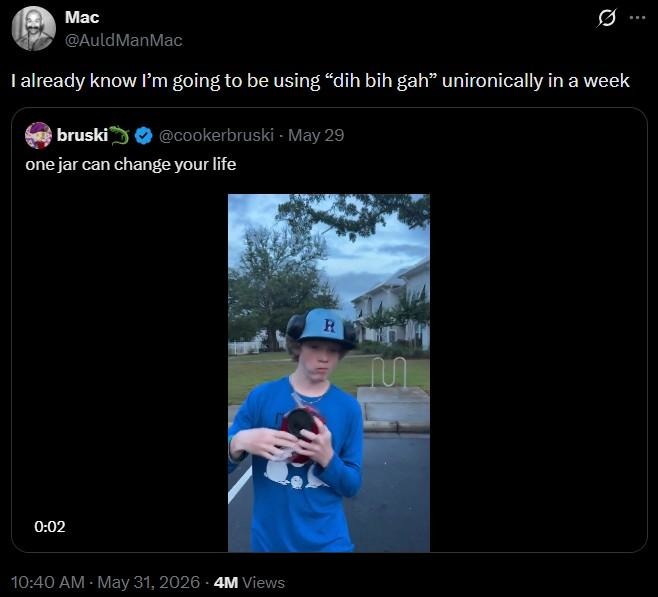Open the 4M Views count
The height and width of the screenshot is (597, 658).
249,582
